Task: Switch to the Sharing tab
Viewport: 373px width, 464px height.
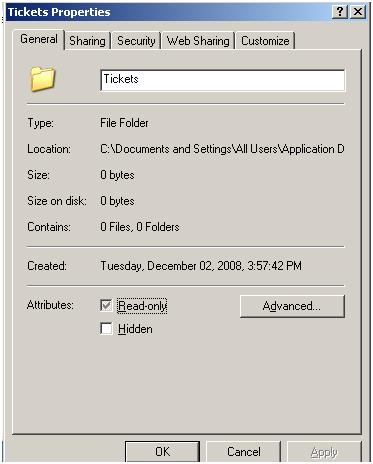Action: click(87, 41)
